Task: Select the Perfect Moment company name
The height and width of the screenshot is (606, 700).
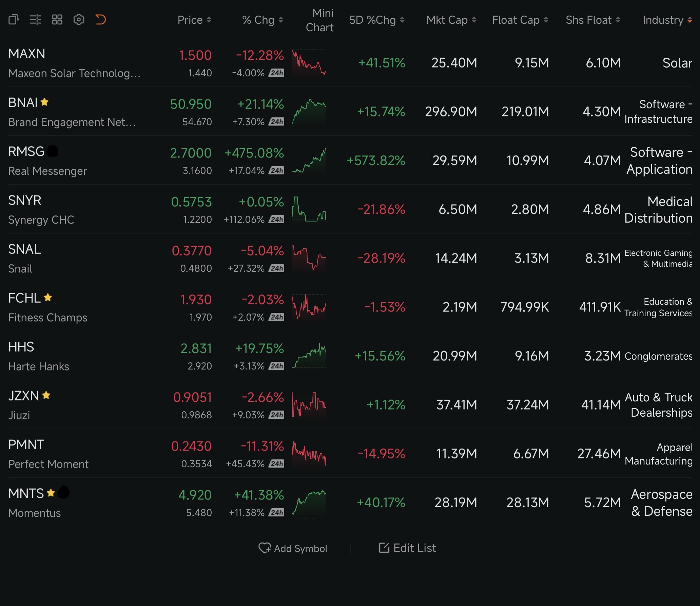Action: tap(48, 464)
